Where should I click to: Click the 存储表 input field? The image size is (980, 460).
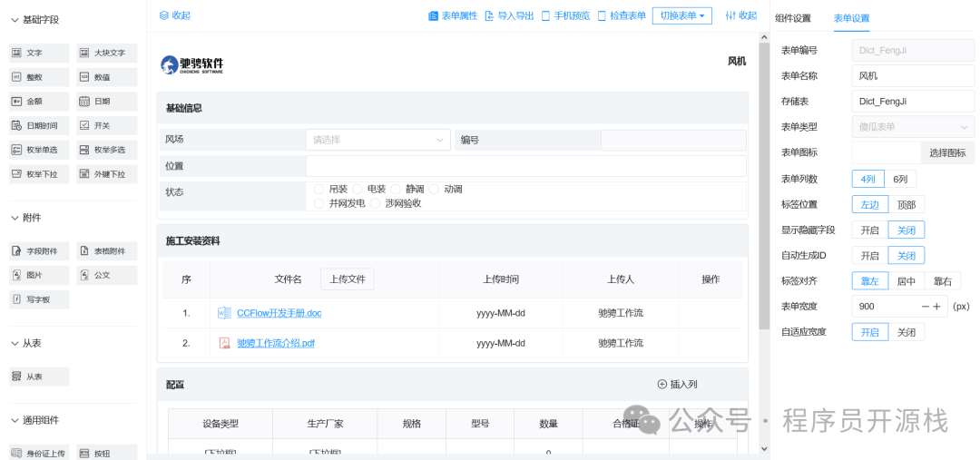point(913,102)
